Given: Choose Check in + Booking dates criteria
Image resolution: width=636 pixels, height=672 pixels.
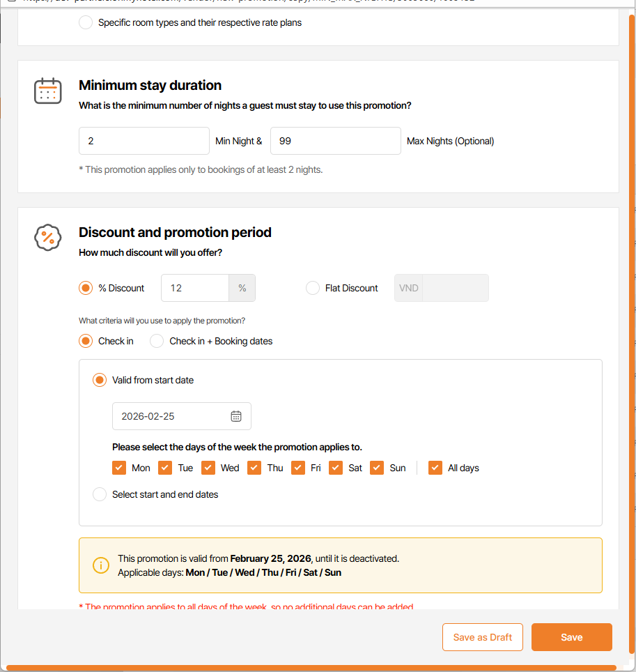Looking at the screenshot, I should click(x=157, y=341).
